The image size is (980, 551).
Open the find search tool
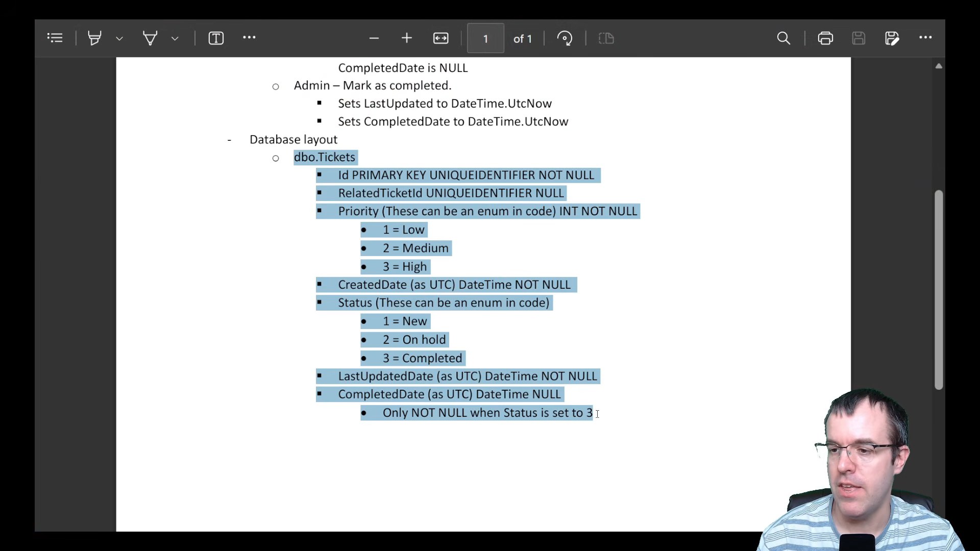click(x=783, y=38)
